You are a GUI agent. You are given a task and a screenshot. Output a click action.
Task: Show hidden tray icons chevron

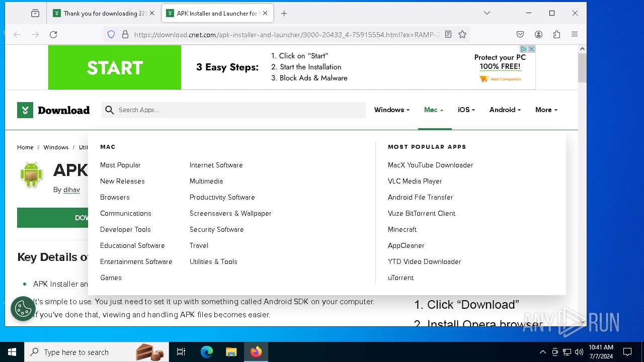(x=542, y=352)
